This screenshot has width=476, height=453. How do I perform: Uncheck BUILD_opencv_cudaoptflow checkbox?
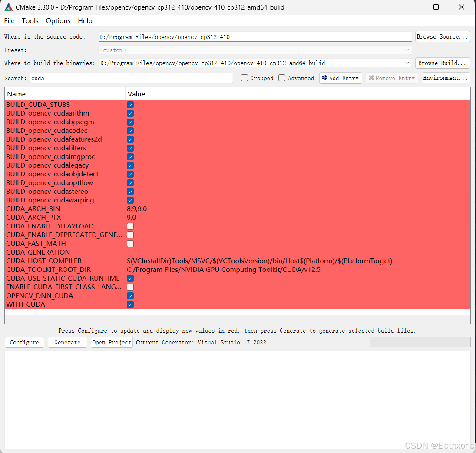click(x=130, y=183)
